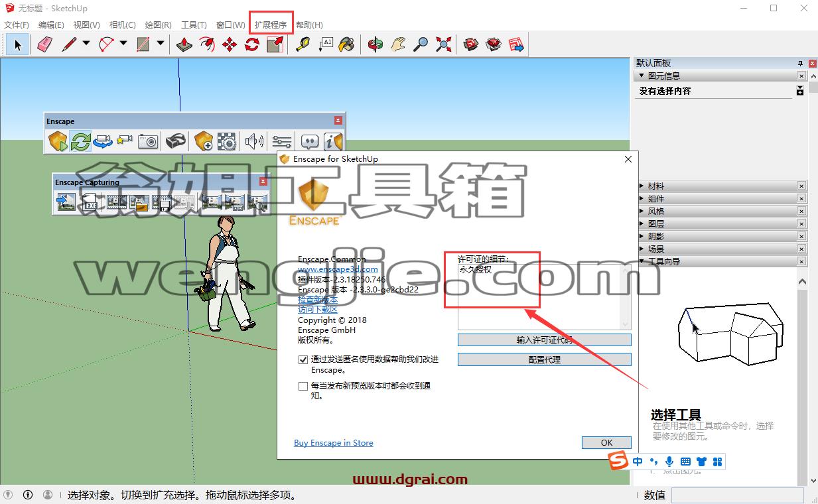
Task: Open Enscape settings sliders icon
Action: click(x=282, y=141)
